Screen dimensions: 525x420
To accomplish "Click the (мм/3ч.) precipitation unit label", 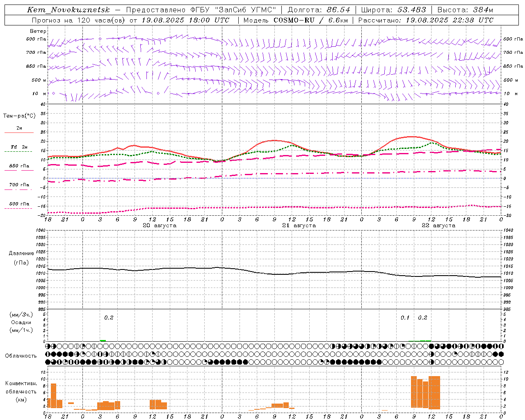I will point(21,315).
